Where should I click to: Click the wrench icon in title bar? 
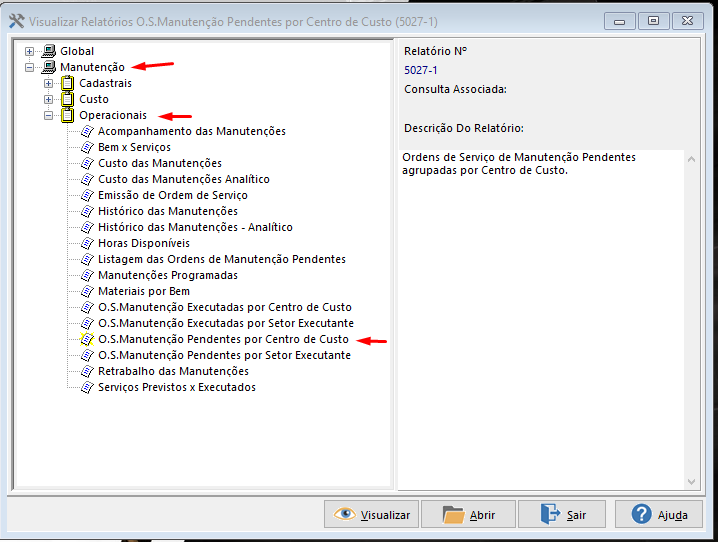(16, 22)
